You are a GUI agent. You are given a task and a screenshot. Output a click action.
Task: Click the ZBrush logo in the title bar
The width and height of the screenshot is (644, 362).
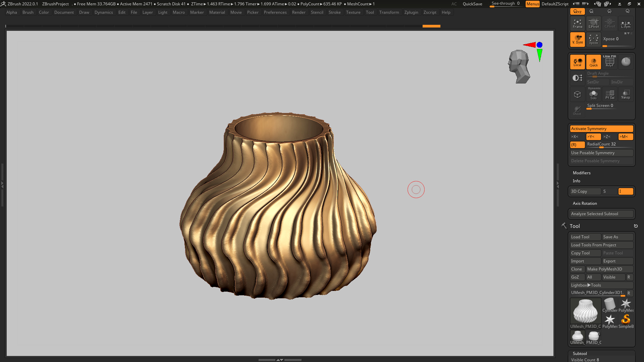[3, 4]
